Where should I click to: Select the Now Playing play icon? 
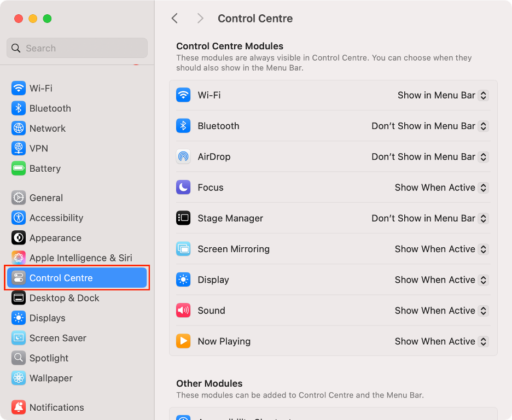183,341
